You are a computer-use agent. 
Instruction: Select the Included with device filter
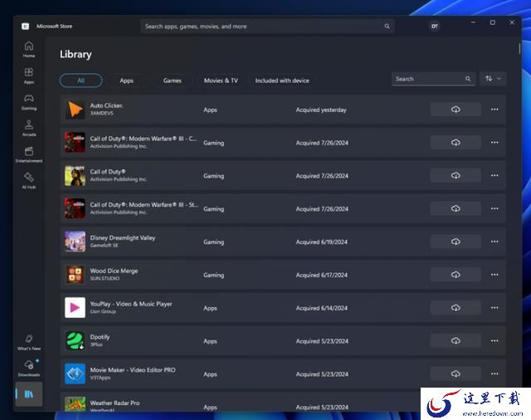point(282,81)
